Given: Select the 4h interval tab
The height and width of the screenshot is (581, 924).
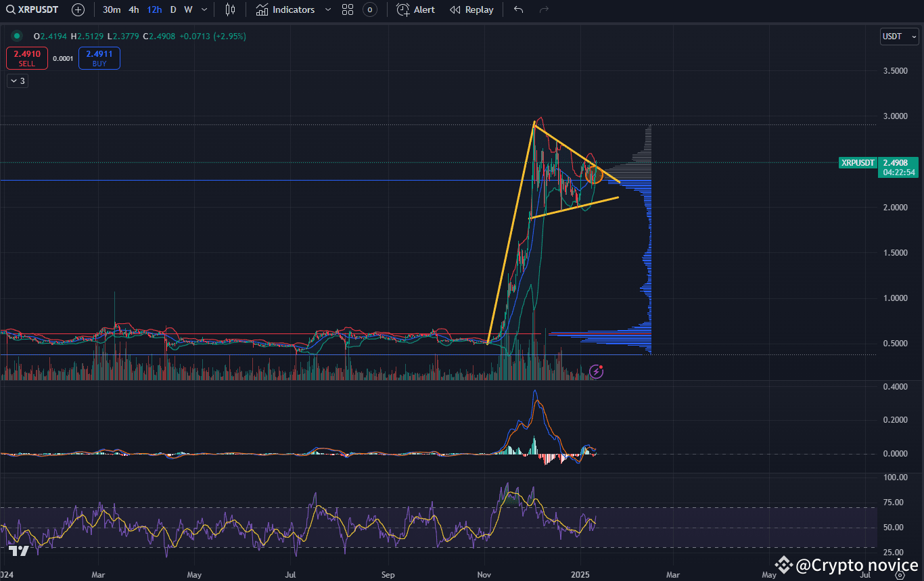Looking at the screenshot, I should point(133,9).
